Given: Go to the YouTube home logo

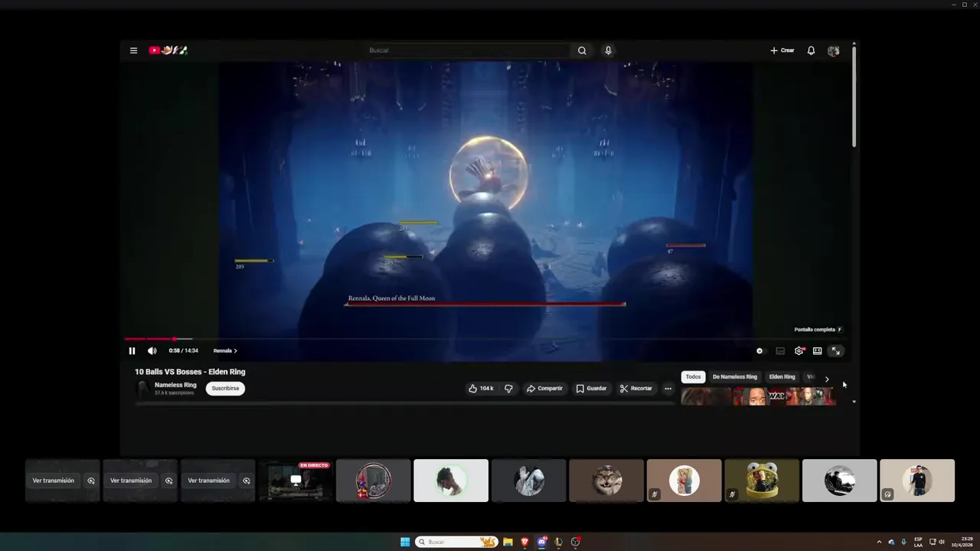Looking at the screenshot, I should (168, 51).
